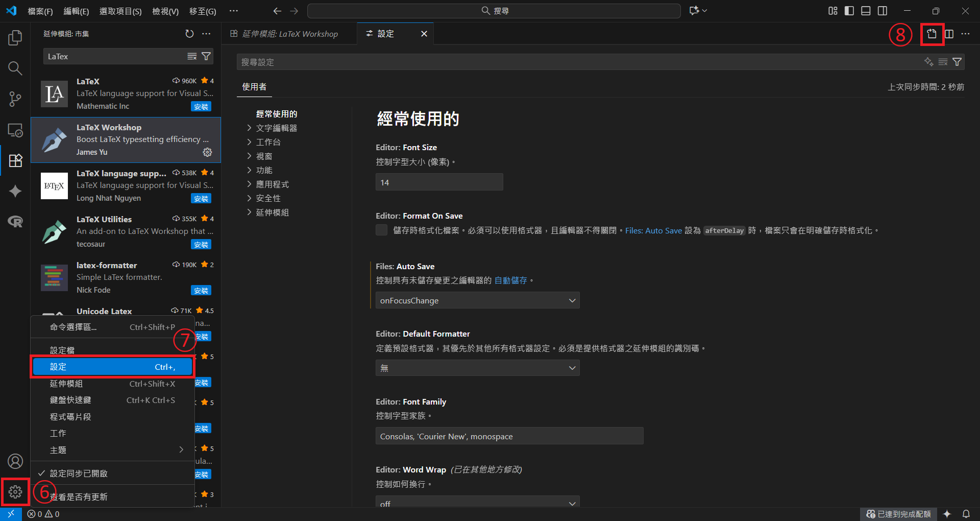980x521 pixels.
Task: Open the Search view in activity bar
Action: point(15,68)
